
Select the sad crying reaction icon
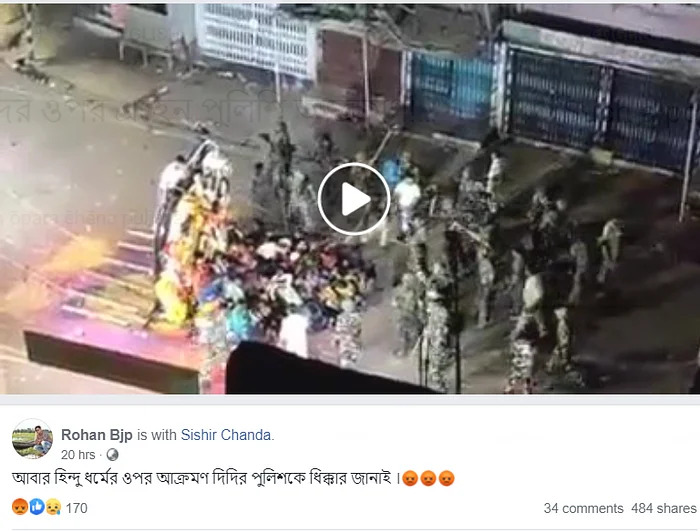[53, 507]
